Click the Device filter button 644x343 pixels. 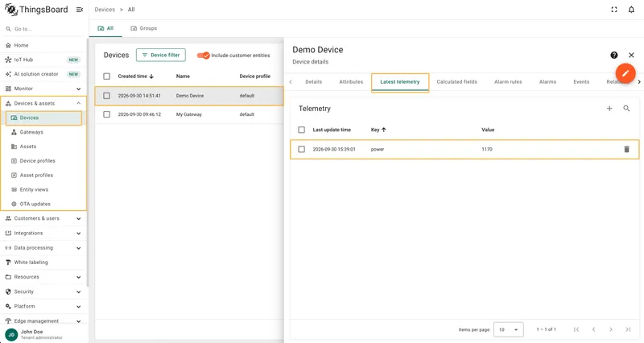tap(160, 55)
